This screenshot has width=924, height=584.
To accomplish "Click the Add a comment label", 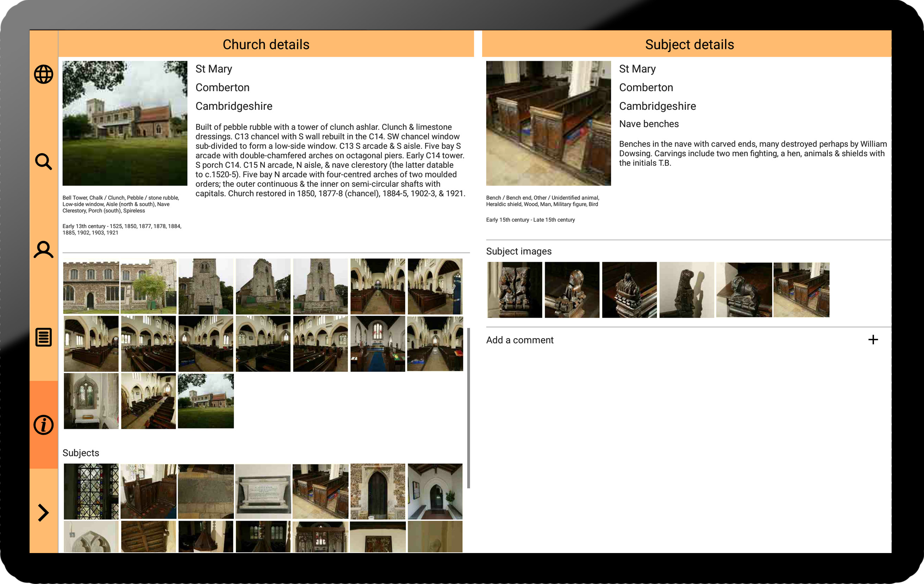I will 519,340.
